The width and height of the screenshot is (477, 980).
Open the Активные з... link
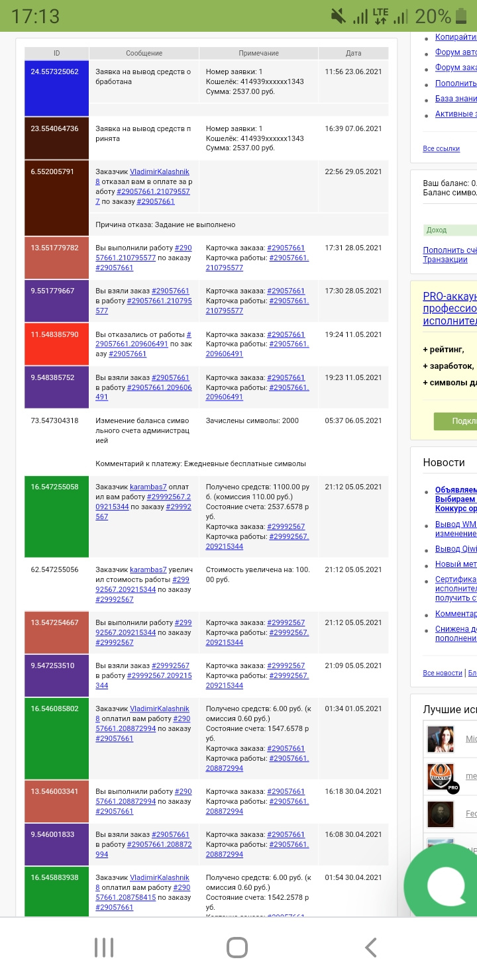tap(456, 114)
